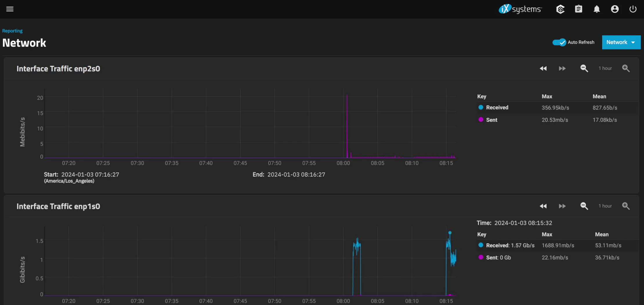Click the Network page heading

pyautogui.click(x=24, y=43)
